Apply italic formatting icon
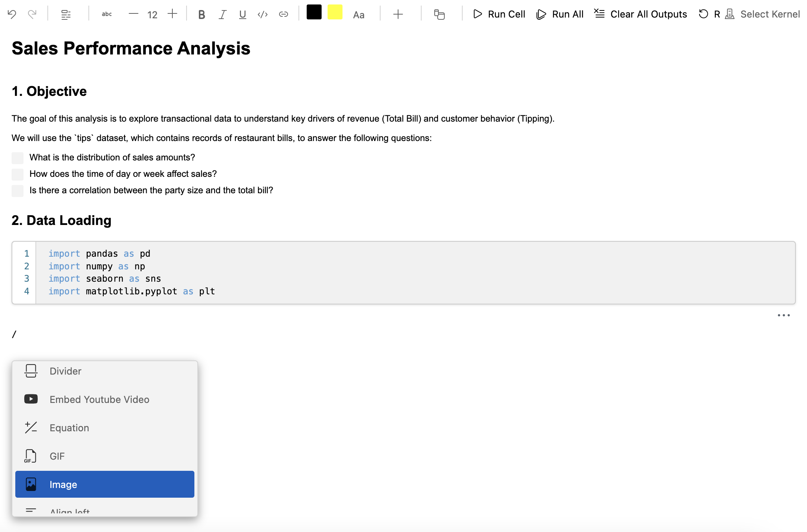Screen dimensions: 807x532 tap(222, 14)
